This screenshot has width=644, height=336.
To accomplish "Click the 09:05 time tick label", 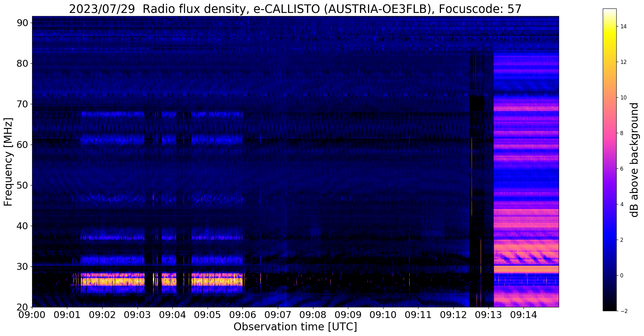I will (208, 314).
